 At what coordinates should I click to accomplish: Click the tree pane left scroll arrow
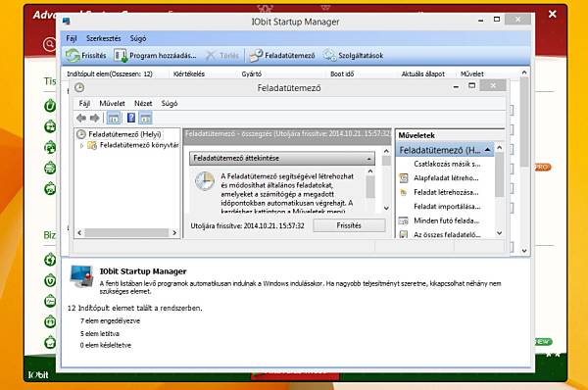coord(79,233)
